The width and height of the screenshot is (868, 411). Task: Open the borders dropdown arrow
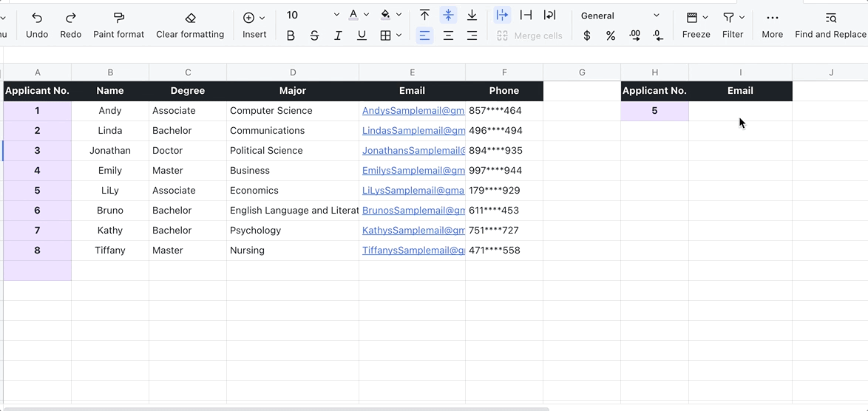pyautogui.click(x=399, y=35)
